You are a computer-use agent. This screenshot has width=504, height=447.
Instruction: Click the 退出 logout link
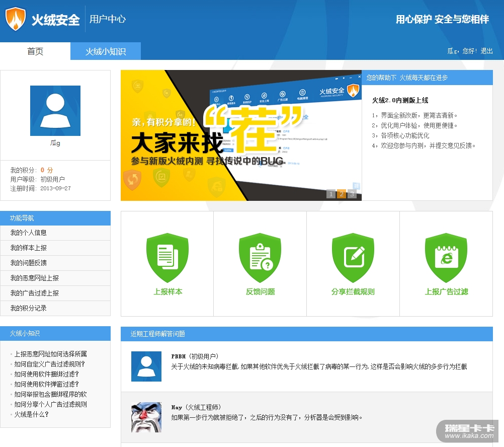(486, 51)
